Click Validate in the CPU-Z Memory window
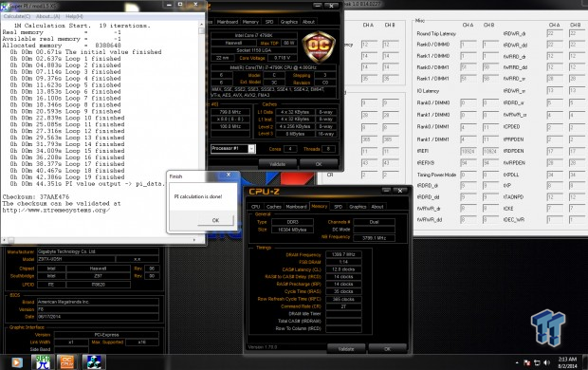588x370 pixels. pos(346,348)
